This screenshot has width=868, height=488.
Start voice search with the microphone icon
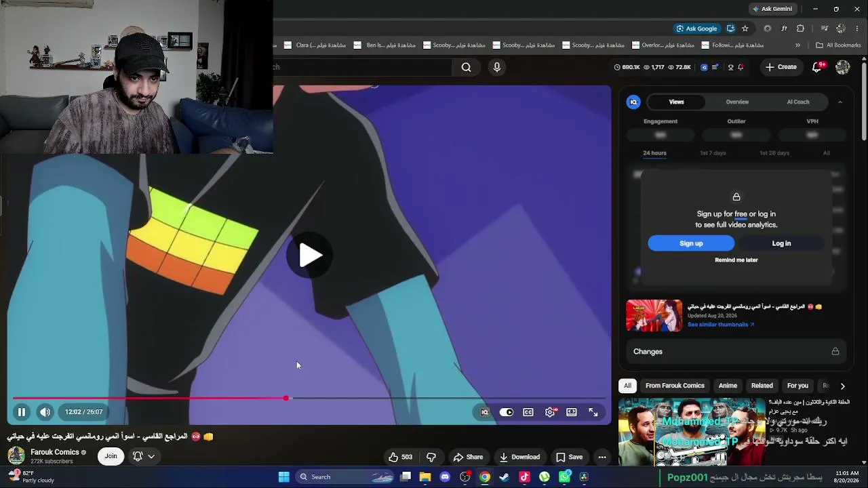coord(497,67)
